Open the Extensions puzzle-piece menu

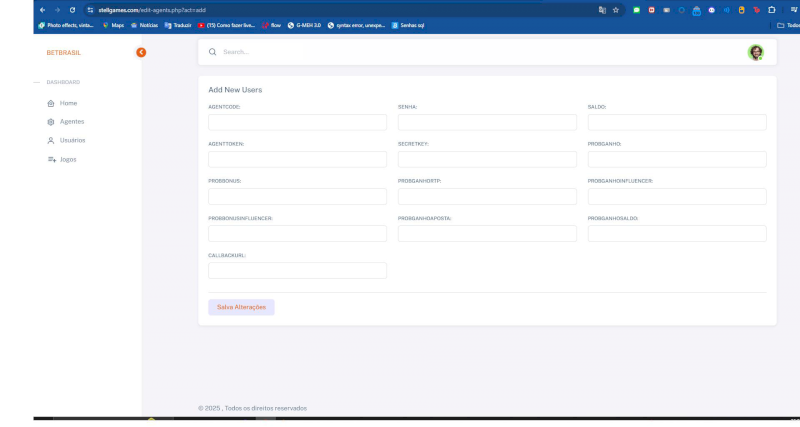(772, 10)
